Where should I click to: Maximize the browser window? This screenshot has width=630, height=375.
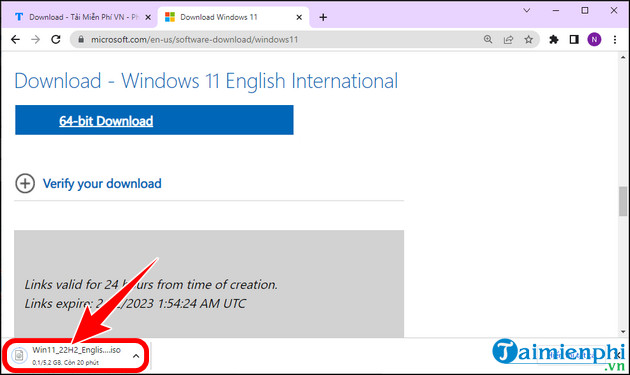click(x=585, y=10)
